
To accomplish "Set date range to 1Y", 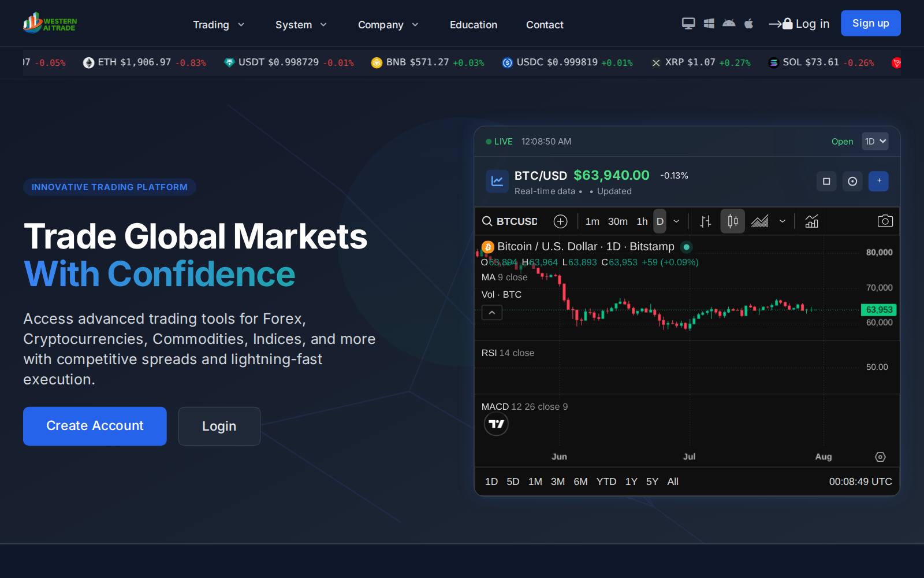I will point(631,481).
